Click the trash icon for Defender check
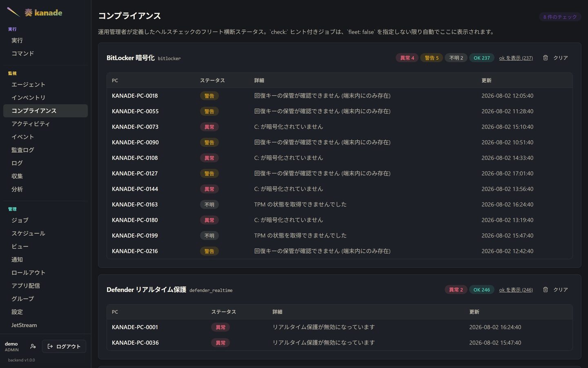Image resolution: width=588 pixels, height=368 pixels. [x=545, y=289]
